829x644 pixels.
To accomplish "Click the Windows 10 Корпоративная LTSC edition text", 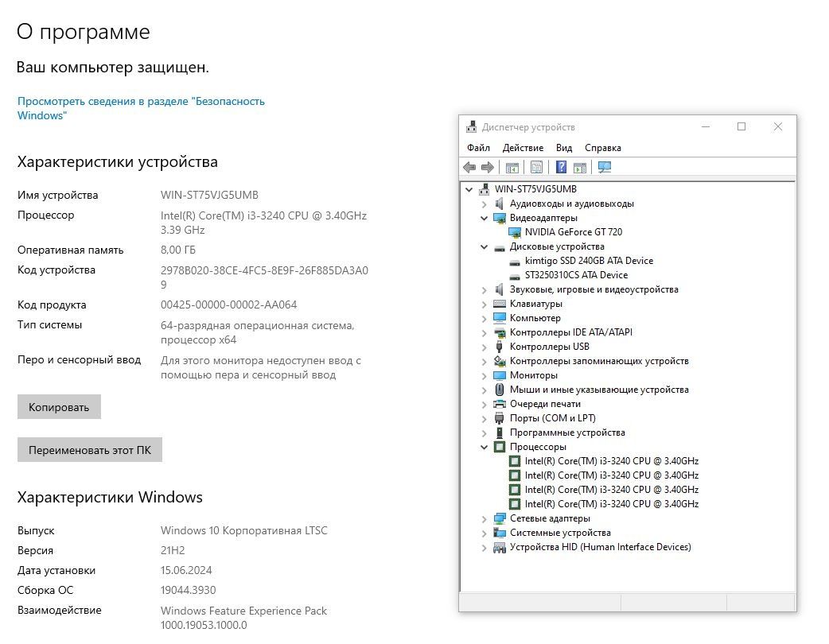I will click(x=243, y=530).
